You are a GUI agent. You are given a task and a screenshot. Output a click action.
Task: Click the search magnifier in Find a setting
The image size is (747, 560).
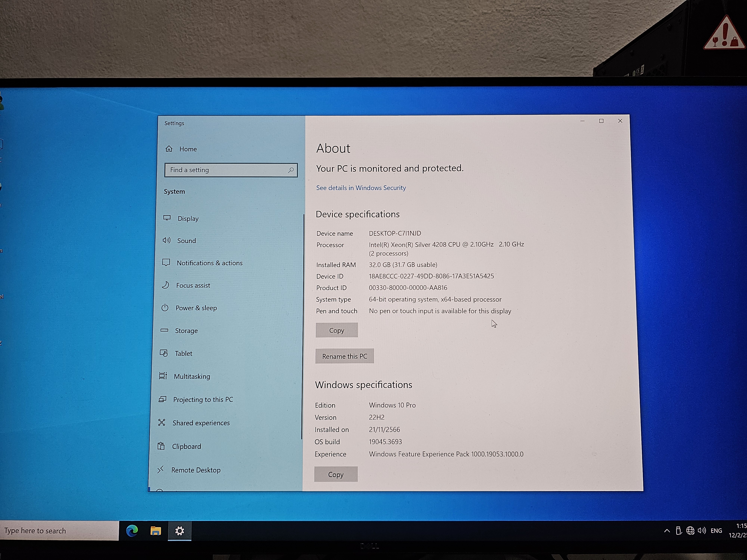[290, 170]
